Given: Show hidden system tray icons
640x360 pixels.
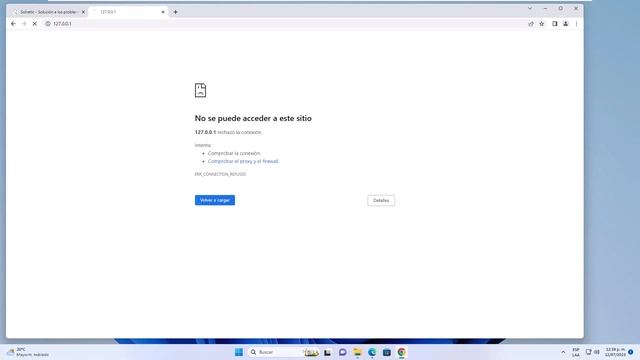Looking at the screenshot, I should click(563, 352).
